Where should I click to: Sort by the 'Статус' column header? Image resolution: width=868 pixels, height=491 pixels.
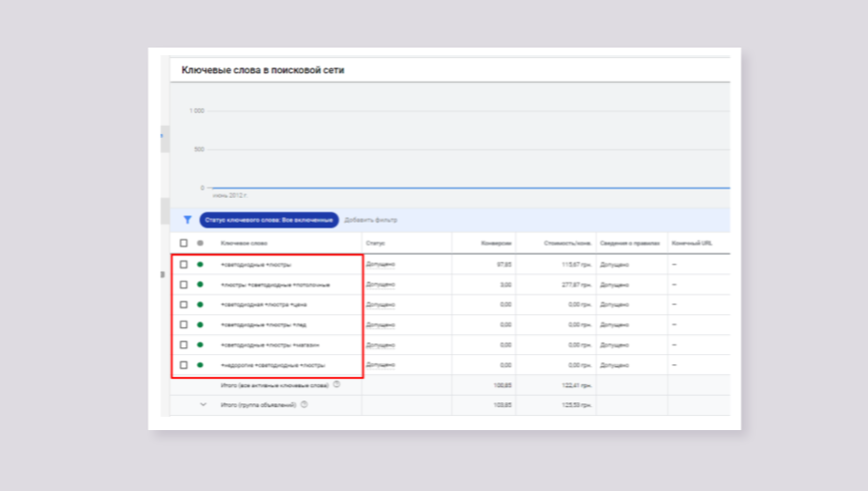[375, 243]
